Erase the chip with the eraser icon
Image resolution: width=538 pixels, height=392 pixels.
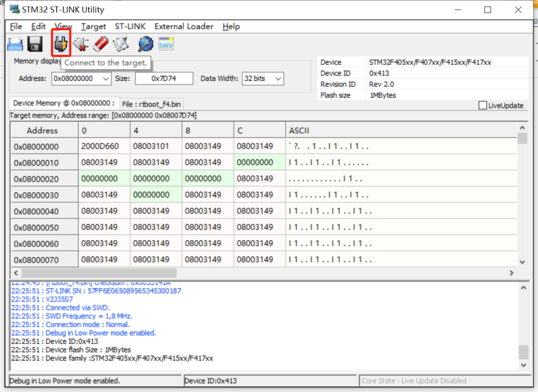click(100, 44)
